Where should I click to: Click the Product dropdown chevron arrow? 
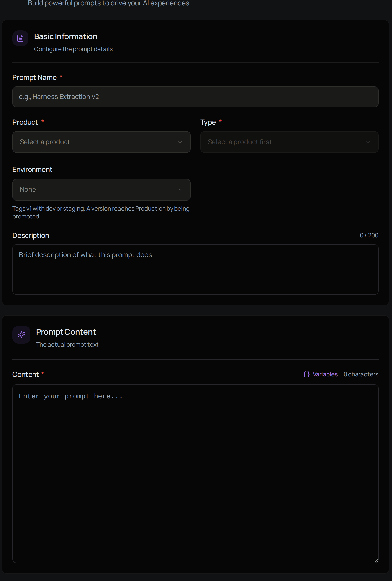tap(180, 142)
